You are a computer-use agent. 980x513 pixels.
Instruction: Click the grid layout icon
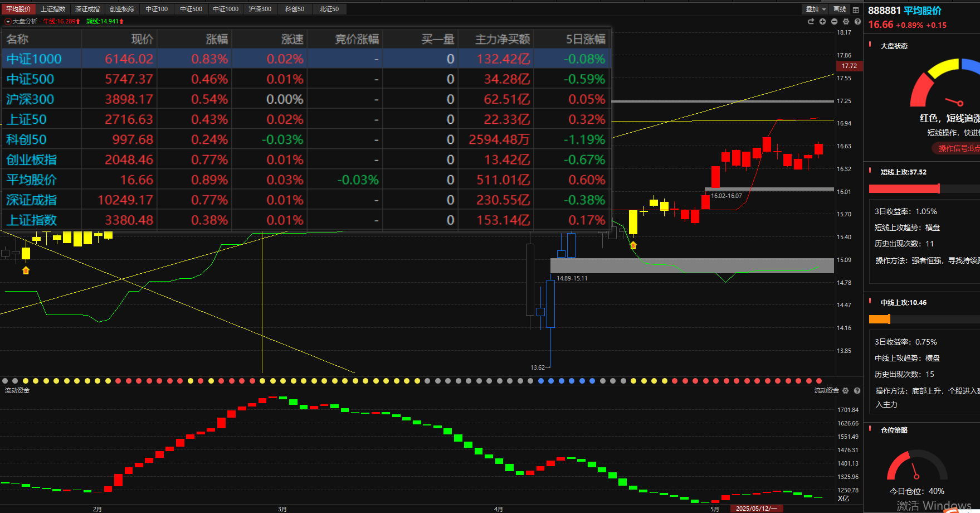(856, 9)
